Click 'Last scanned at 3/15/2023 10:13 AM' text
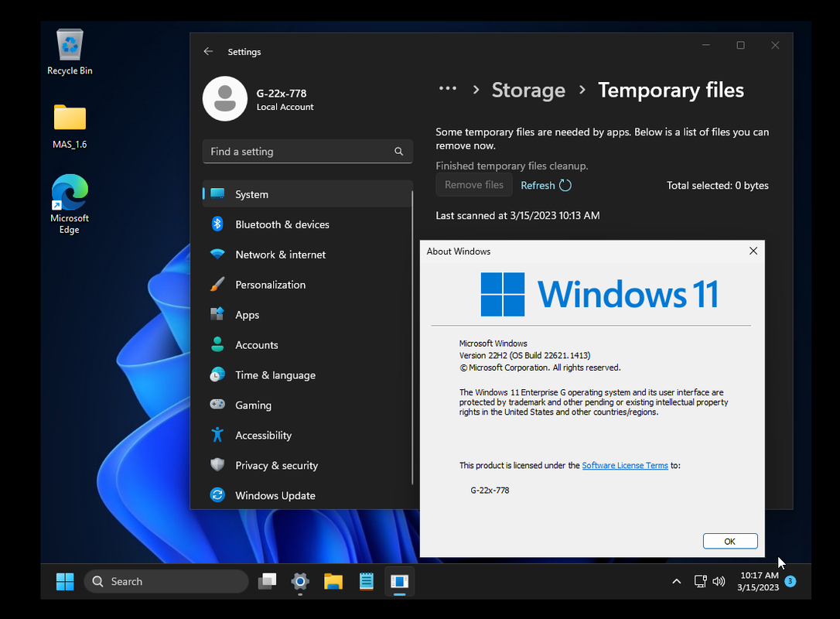The height and width of the screenshot is (619, 840). click(517, 215)
